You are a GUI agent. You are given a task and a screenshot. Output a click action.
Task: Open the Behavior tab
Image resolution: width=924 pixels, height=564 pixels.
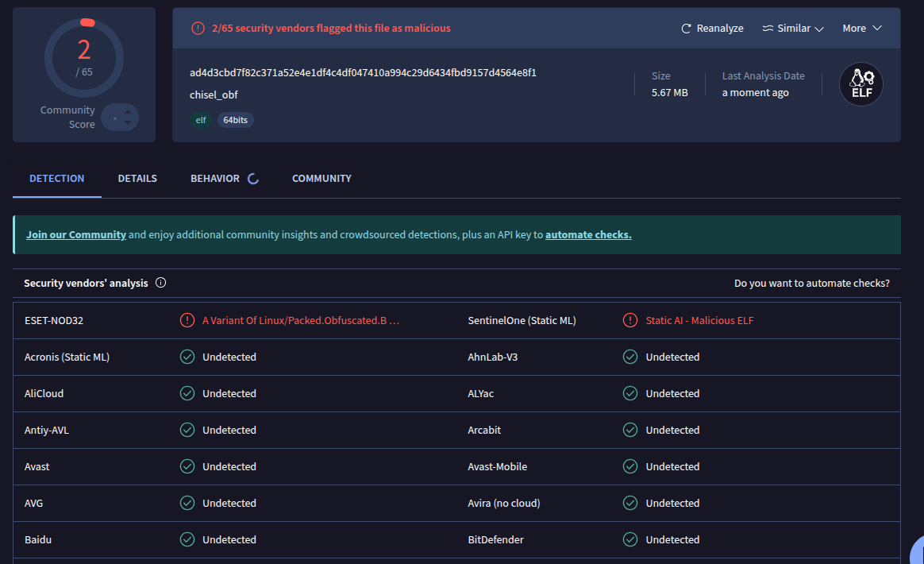214,178
